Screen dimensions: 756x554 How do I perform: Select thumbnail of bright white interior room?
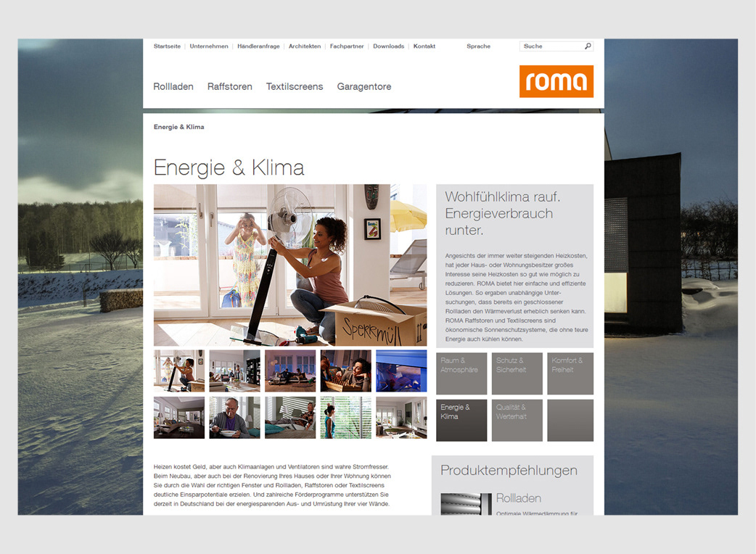(401, 418)
